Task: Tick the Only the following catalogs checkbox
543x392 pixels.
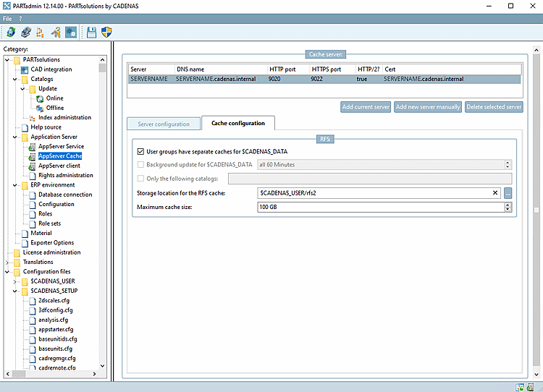Action: [x=140, y=179]
